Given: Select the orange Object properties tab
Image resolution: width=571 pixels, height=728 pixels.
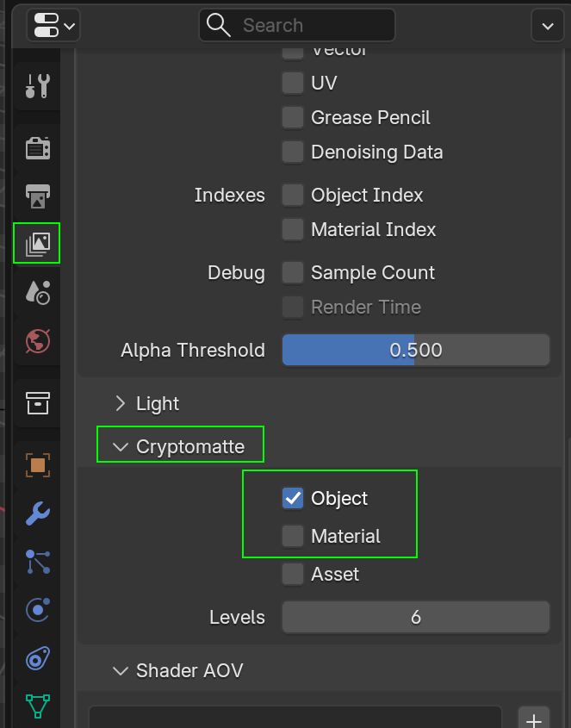Looking at the screenshot, I should click(x=37, y=464).
